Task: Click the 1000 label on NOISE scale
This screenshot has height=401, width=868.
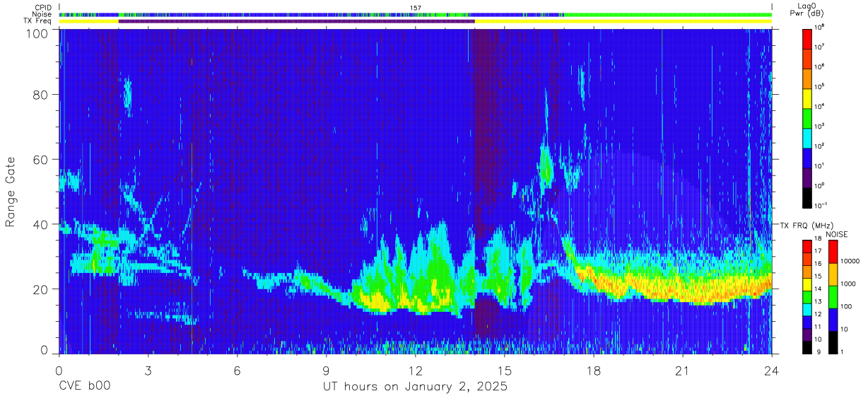Action: (x=848, y=283)
